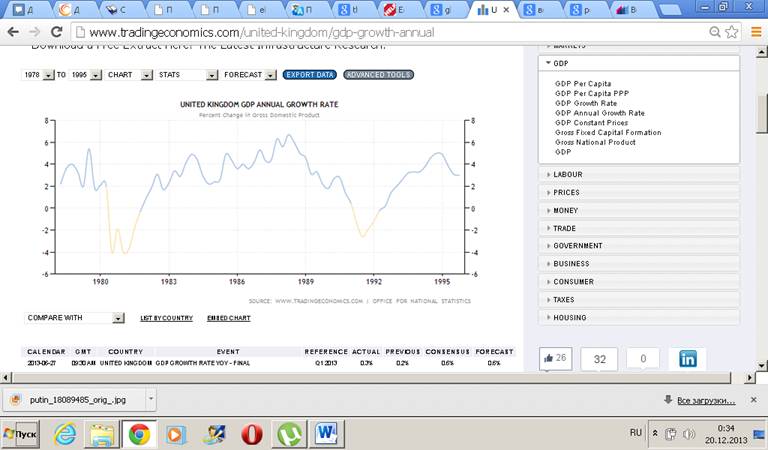Click the Facebook like thumbs-up button
This screenshot has height=450, width=768.
[x=556, y=358]
